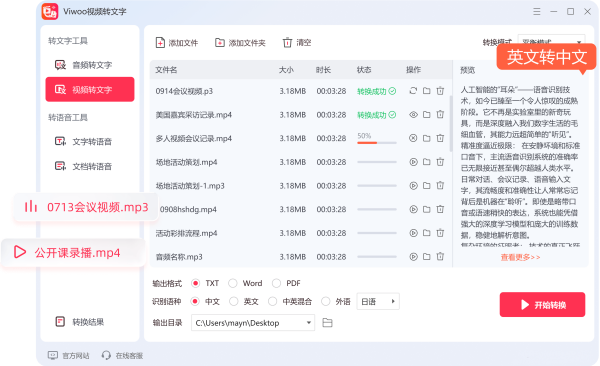Open the 日语 foreign language dropdown
600x366 pixels.
coord(378,301)
